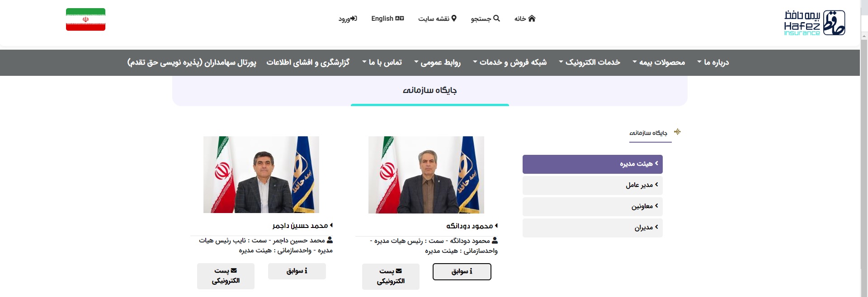Select the مدیر عامل sidebar item
Screen dimensions: 868x297
click(593, 185)
